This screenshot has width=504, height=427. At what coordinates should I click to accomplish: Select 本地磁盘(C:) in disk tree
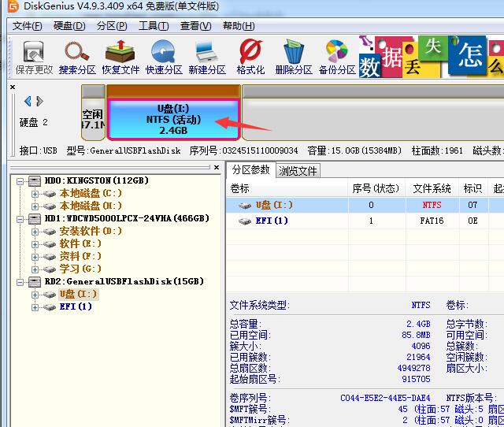point(91,193)
